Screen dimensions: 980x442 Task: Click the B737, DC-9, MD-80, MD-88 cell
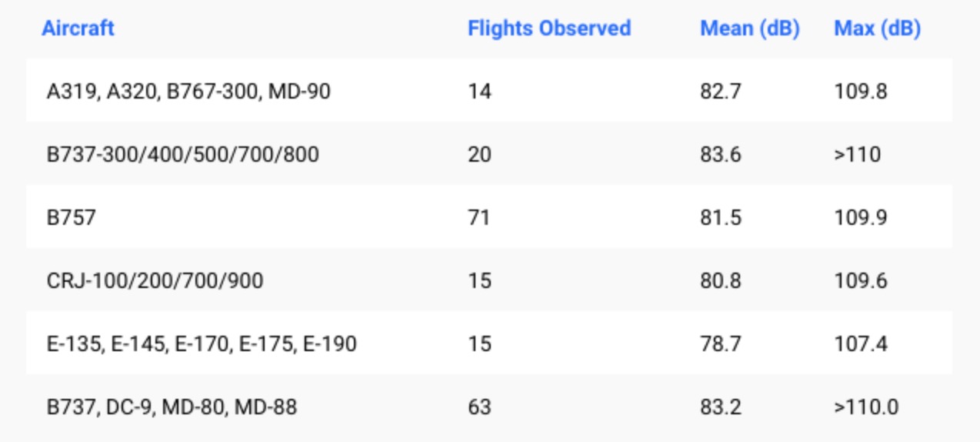[172, 407]
